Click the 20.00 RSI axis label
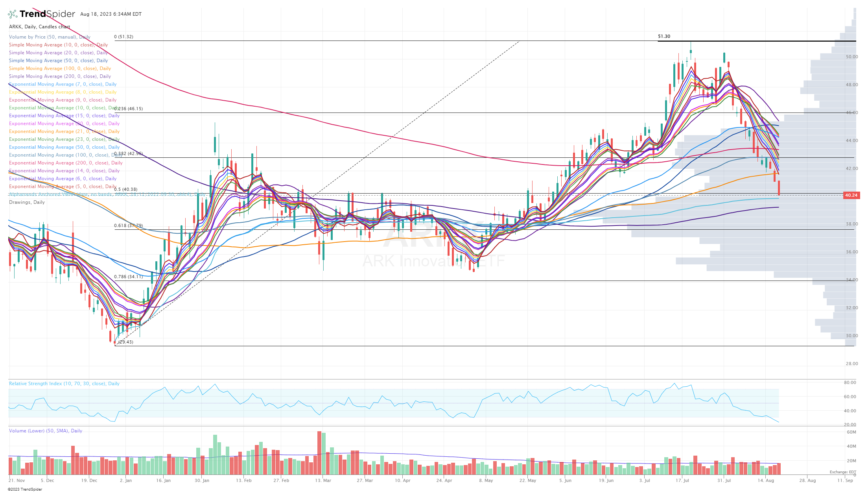 click(x=850, y=425)
